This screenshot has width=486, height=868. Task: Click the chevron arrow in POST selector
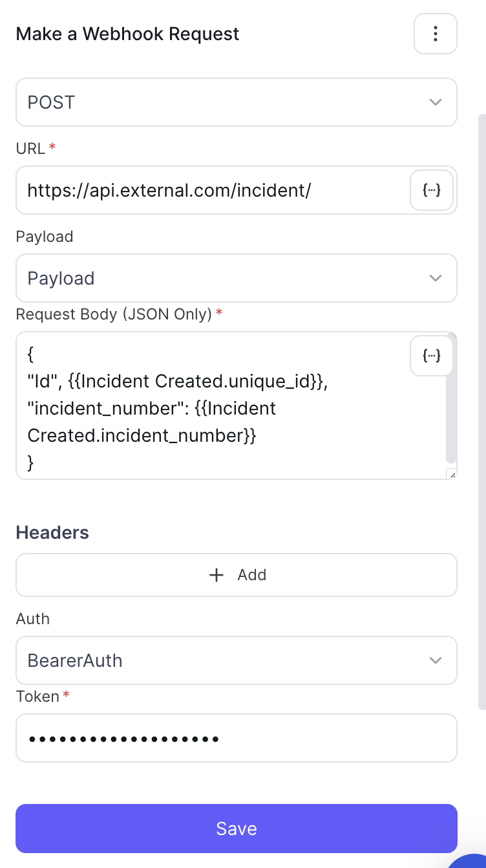(x=436, y=102)
